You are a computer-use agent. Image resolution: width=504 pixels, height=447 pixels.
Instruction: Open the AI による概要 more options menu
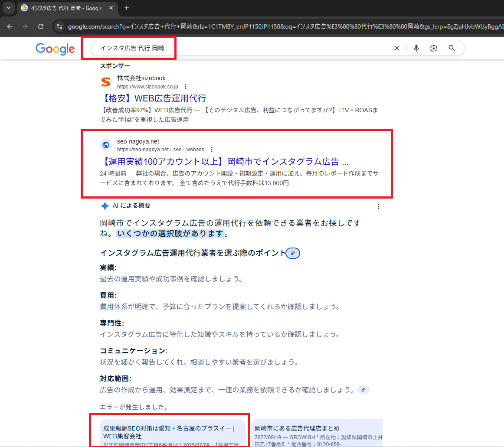379,206
